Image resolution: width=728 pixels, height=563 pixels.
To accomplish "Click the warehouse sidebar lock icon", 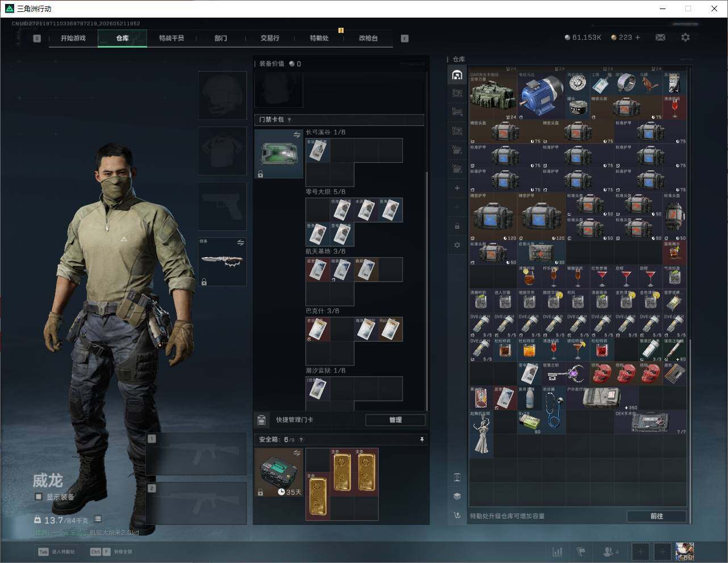I will coord(457,226).
